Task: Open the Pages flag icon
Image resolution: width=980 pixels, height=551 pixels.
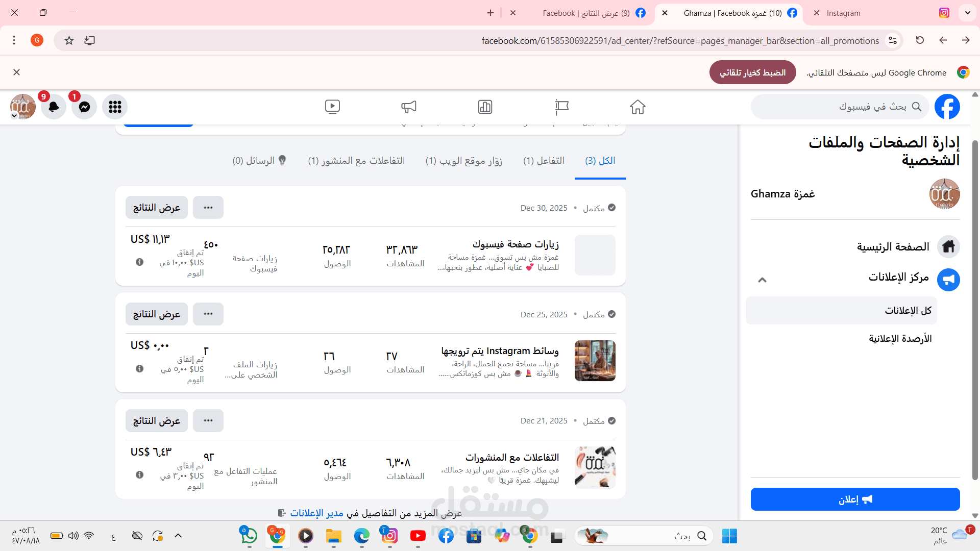Action: pyautogui.click(x=561, y=107)
